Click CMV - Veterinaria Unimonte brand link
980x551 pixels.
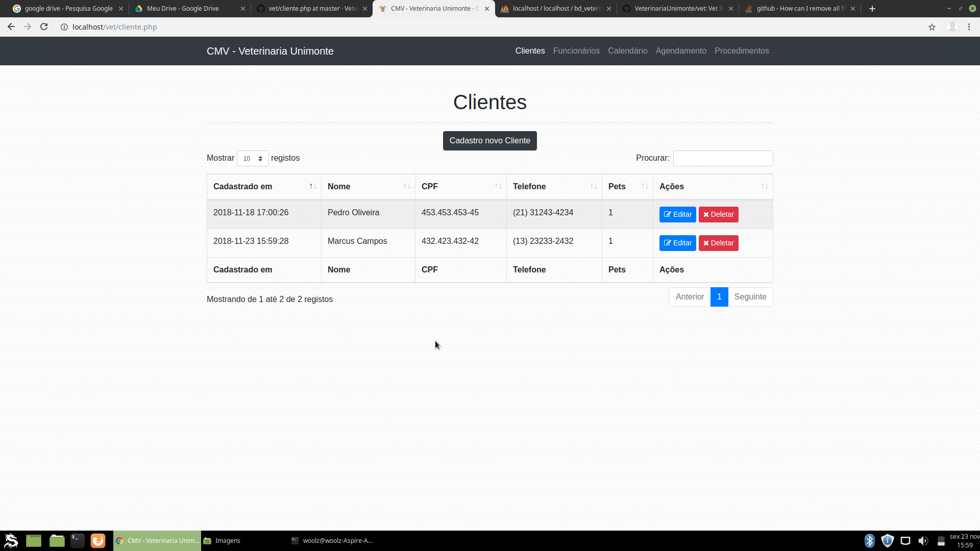[270, 51]
